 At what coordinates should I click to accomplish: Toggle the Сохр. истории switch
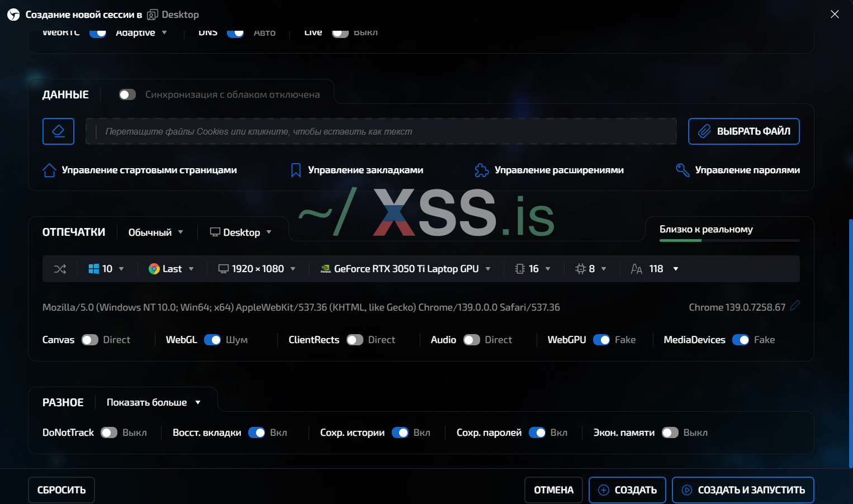400,432
